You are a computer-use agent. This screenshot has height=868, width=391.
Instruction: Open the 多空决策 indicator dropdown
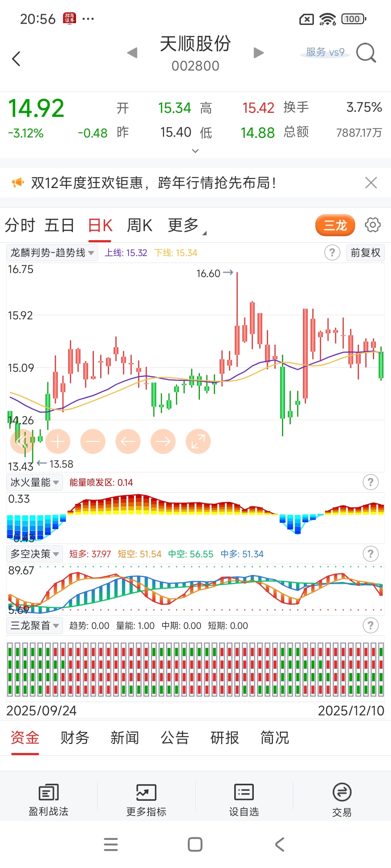(x=35, y=554)
